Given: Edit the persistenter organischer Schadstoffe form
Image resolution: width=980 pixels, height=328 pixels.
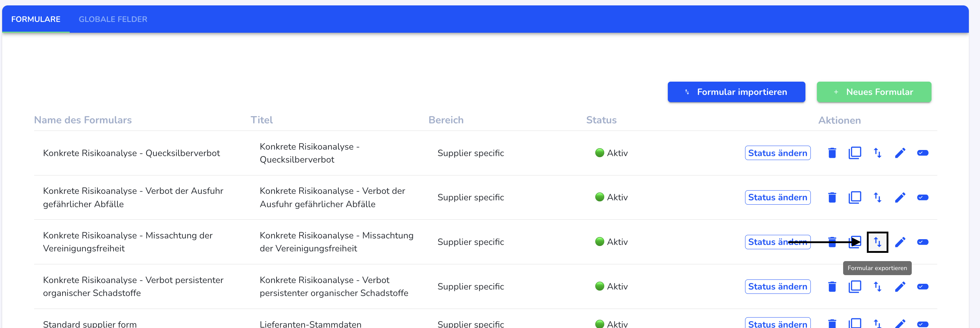Looking at the screenshot, I should tap(900, 287).
